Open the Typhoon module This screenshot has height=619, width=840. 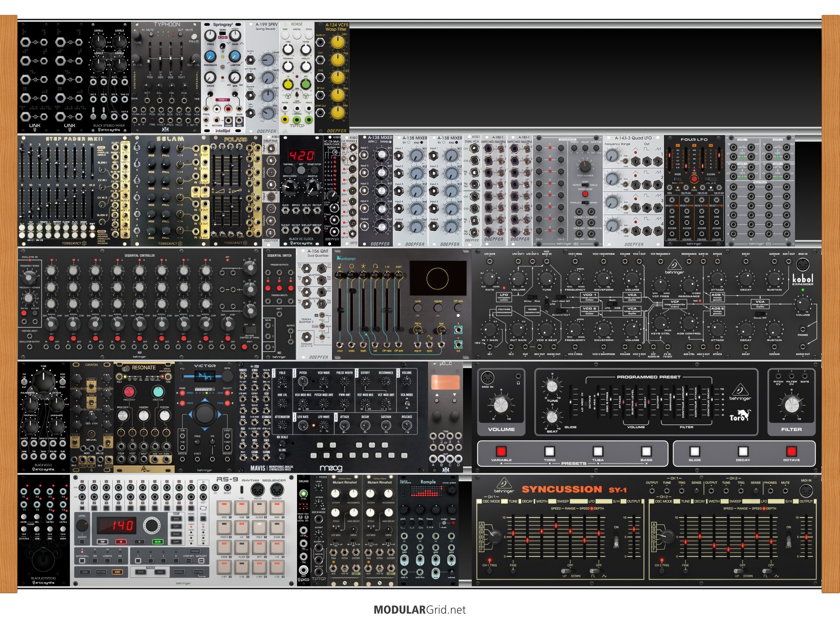coord(166,77)
